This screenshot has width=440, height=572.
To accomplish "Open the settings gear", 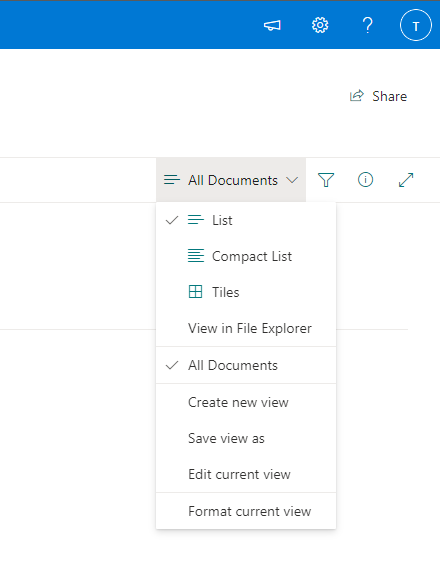I will tap(320, 26).
